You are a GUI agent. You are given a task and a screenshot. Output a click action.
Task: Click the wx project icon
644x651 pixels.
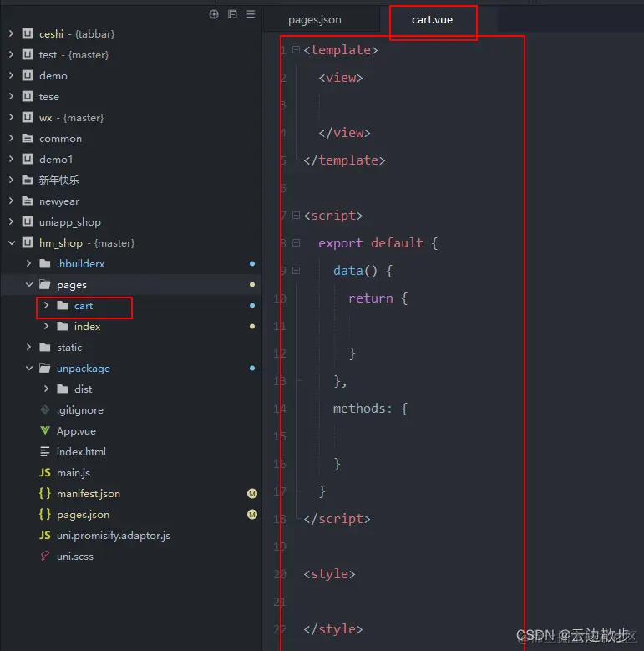tap(28, 117)
